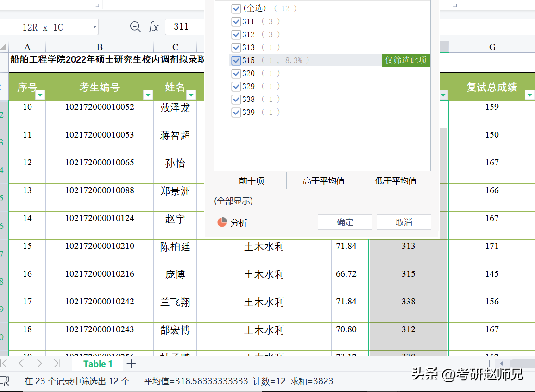Select cell with name 赵宇

coord(175,225)
